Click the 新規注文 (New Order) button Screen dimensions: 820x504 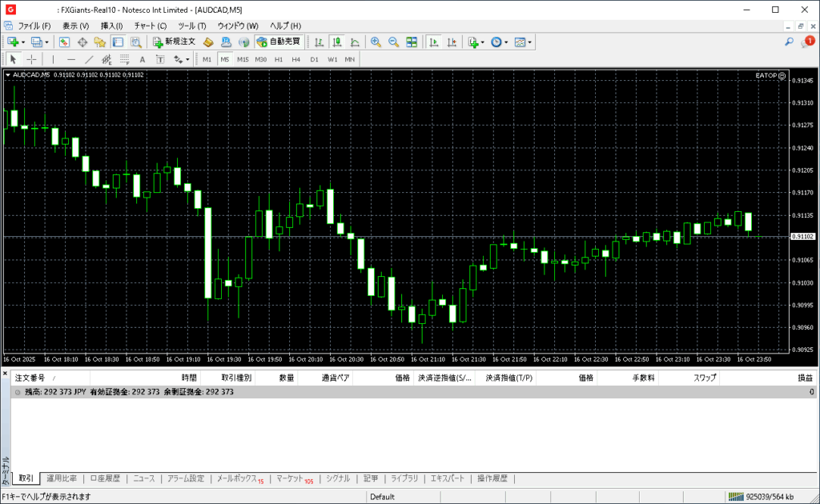click(x=174, y=42)
